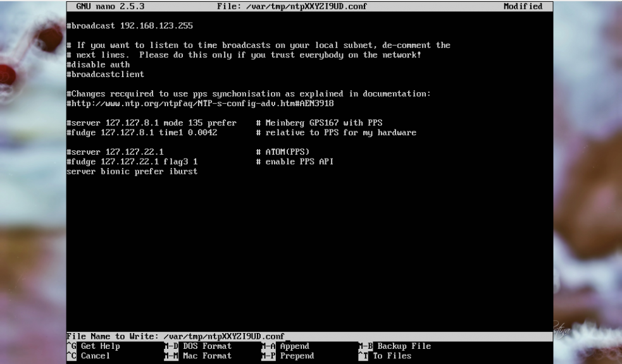The image size is (622, 364).
Task: Click the ntp.org URL comment line
Action: tap(200, 103)
